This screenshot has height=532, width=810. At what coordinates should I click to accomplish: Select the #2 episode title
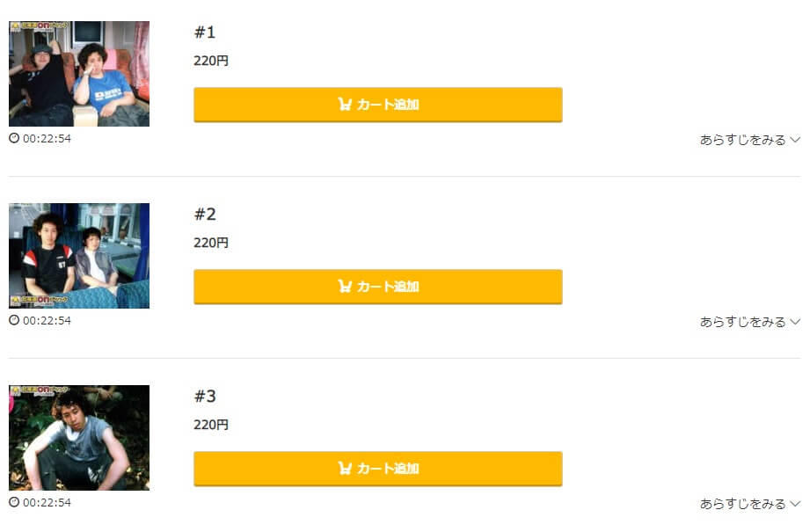click(205, 214)
